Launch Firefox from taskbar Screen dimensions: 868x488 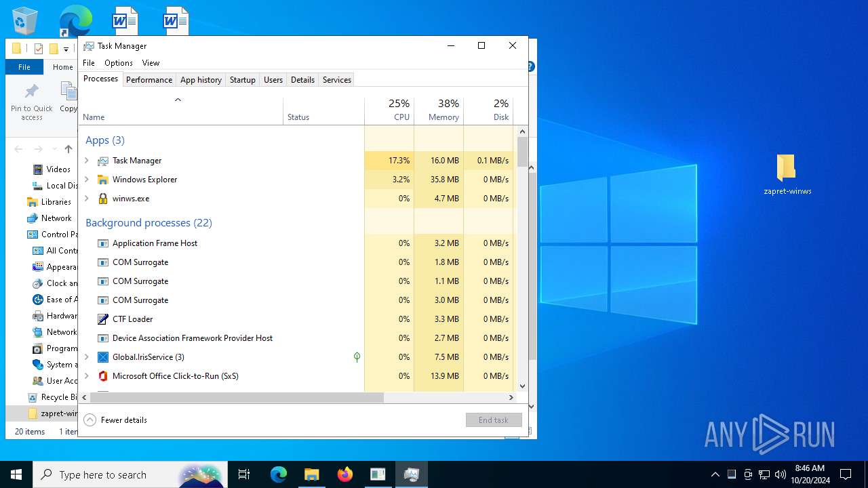pyautogui.click(x=344, y=474)
